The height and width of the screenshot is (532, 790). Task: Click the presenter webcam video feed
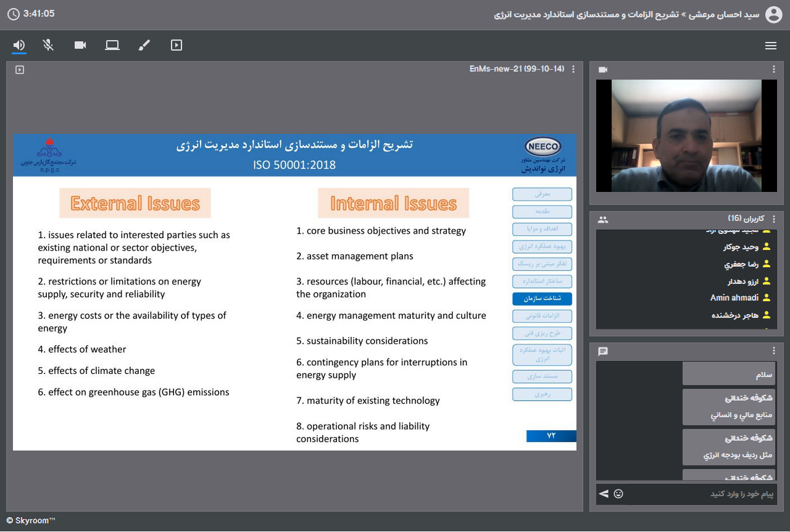pos(686,136)
